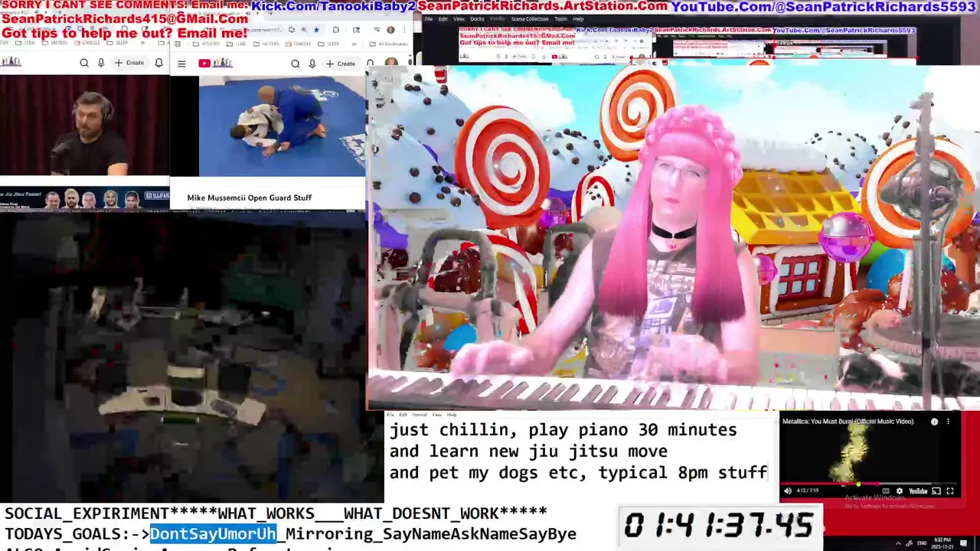Click the Mike Mussemcii Open Guard Stuff title
Screen dimensions: 980x551
tap(250, 197)
